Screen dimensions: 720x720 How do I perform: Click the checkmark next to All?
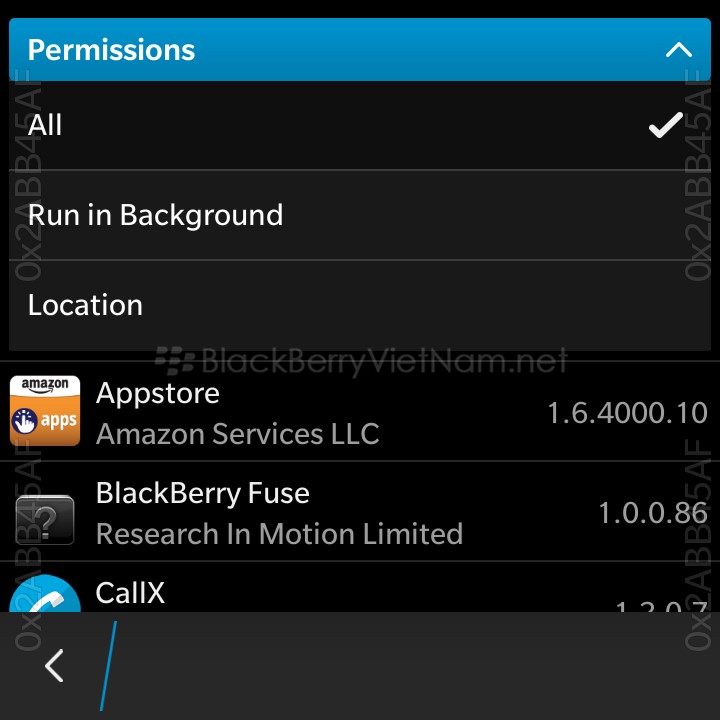(x=666, y=125)
